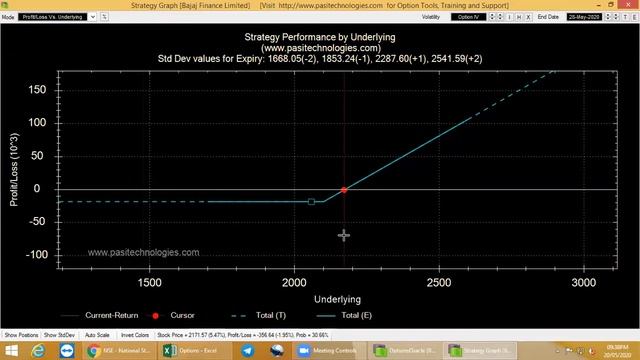Click the 'E' end date button
640x360 pixels.
(x=635, y=17)
